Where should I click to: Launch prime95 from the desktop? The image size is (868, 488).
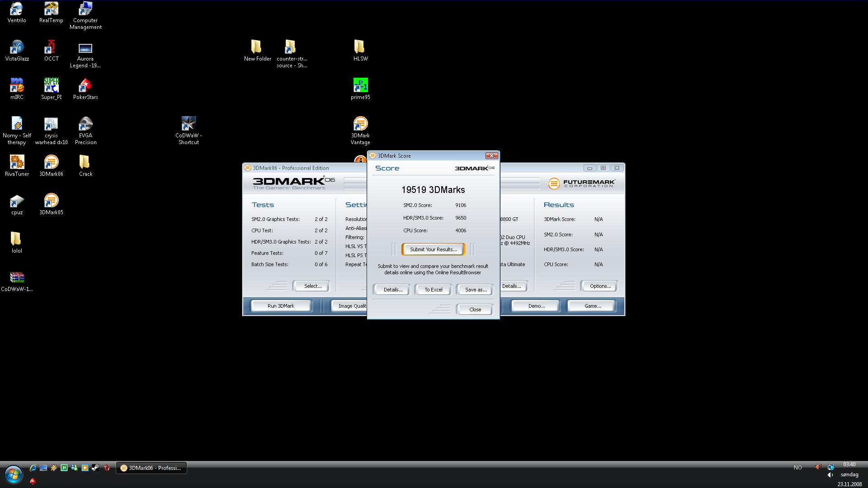click(x=360, y=89)
